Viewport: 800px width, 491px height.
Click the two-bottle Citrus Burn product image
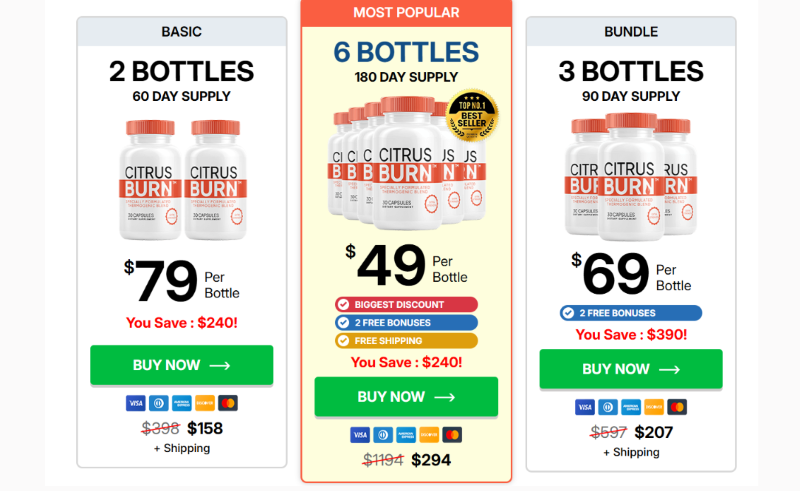tap(181, 180)
